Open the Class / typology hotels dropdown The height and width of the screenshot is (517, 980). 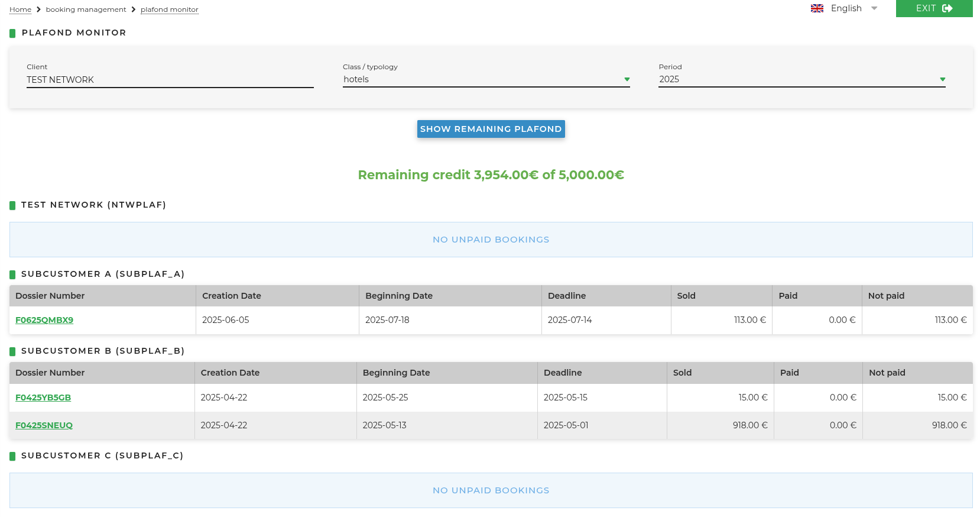(486, 79)
